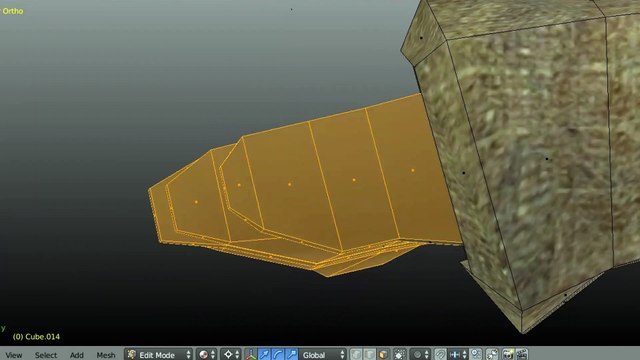This screenshot has width=640, height=360.
Task: Open the Edit Mode dropdown
Action: (x=159, y=355)
